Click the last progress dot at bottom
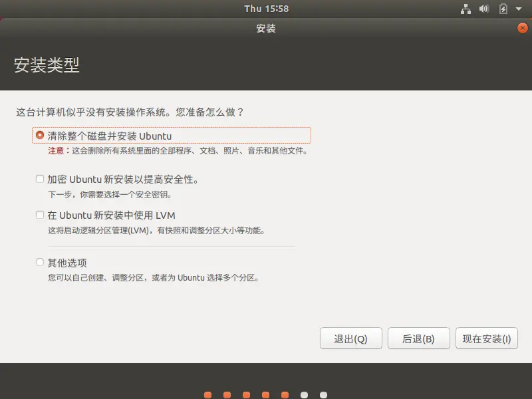The width and height of the screenshot is (532, 399). click(323, 394)
